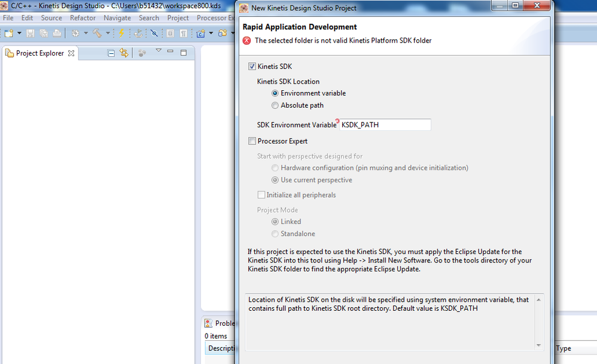Click the Collapse All icon in Project Explorer
Viewport: 597px width, 364px height.
111,53
